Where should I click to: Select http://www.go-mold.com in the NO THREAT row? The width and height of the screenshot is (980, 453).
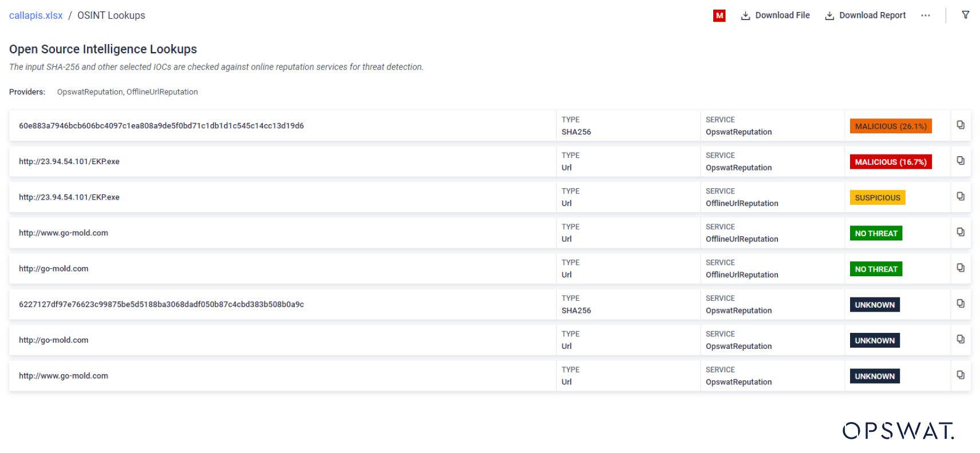pos(64,233)
